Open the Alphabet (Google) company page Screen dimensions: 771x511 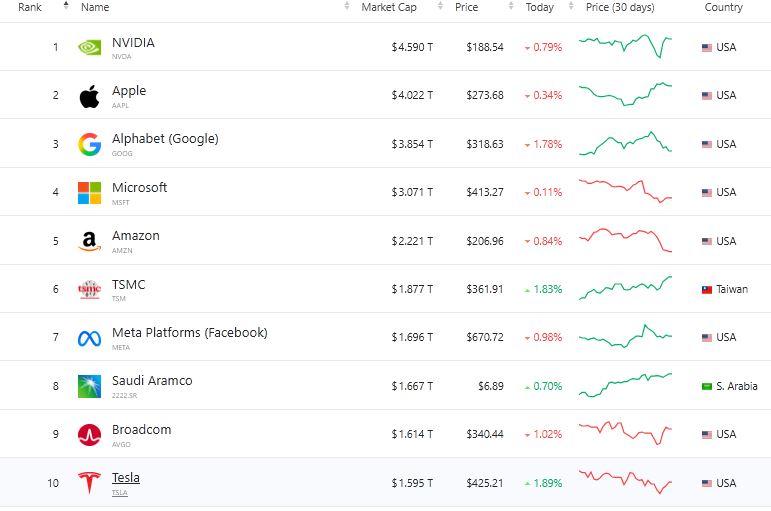tap(165, 139)
